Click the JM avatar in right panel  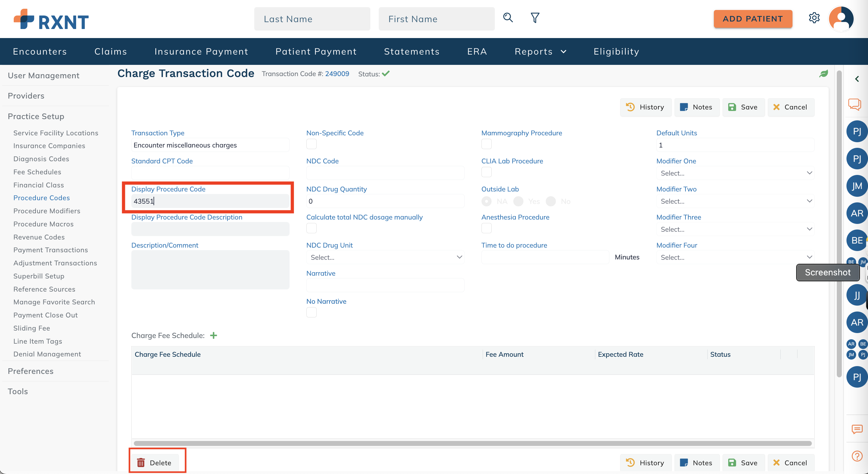click(857, 186)
